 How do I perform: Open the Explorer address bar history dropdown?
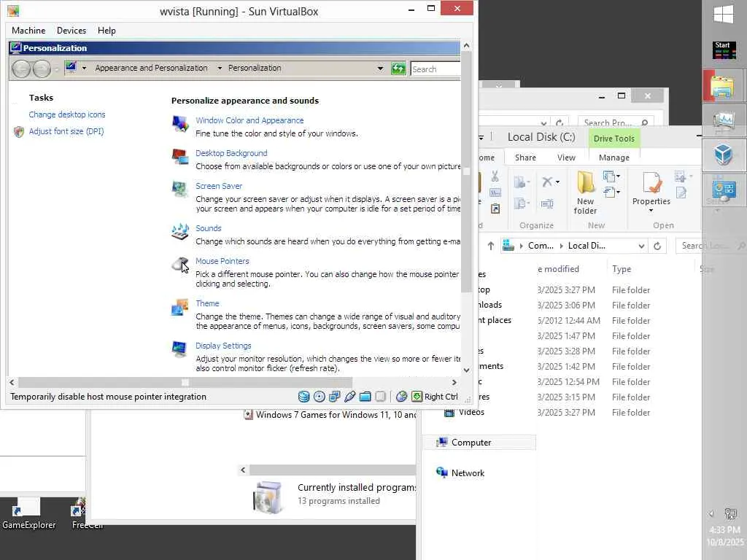pyautogui.click(x=641, y=246)
